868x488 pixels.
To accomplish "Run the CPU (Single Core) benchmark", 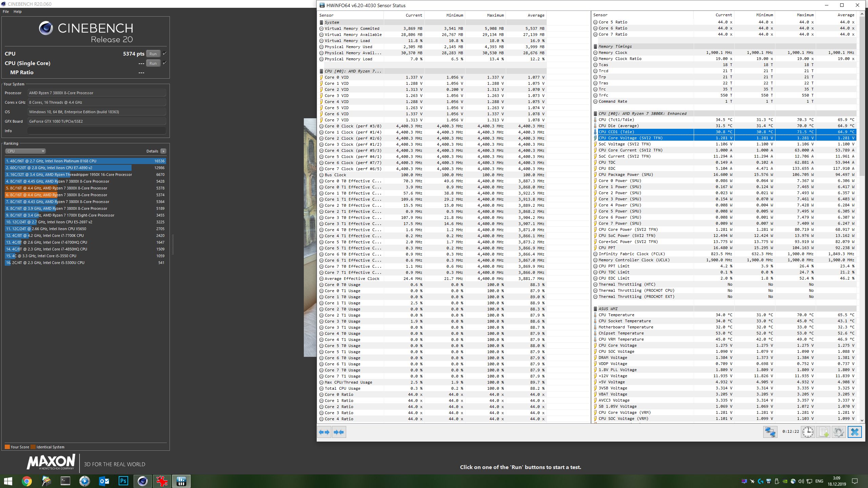I will 153,63.
